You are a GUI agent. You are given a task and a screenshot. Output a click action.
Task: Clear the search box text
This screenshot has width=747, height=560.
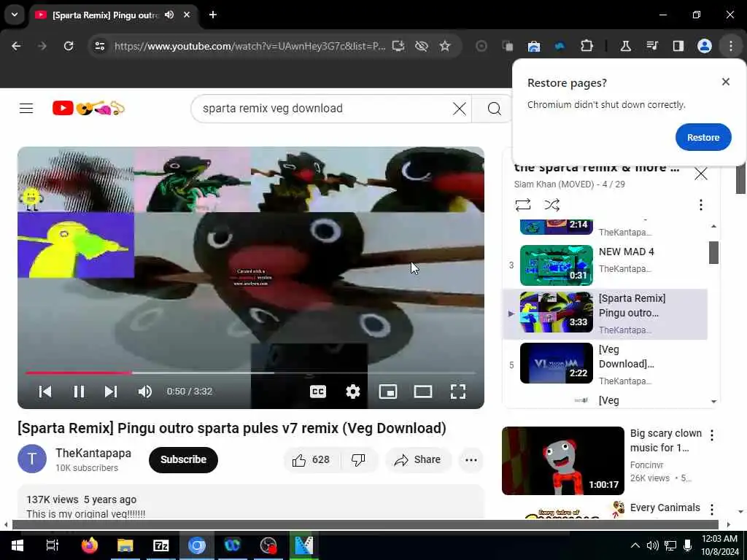[460, 109]
